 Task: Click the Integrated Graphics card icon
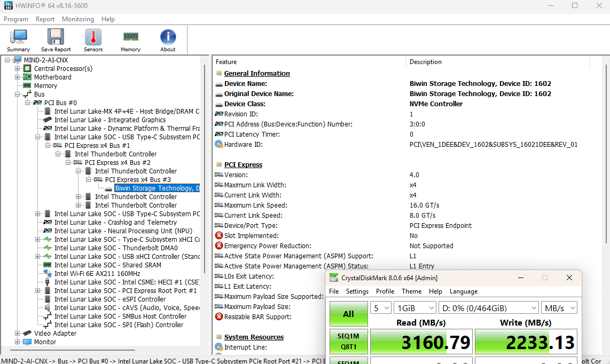[48, 120]
